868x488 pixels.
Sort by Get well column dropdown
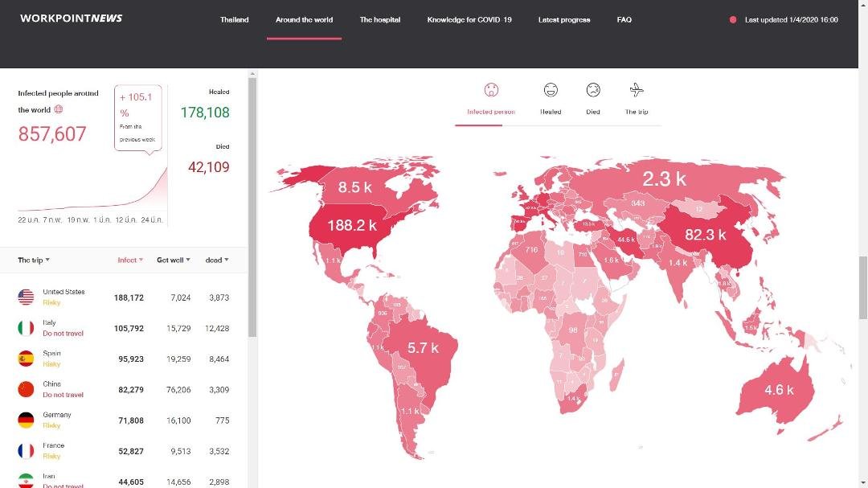(x=174, y=260)
